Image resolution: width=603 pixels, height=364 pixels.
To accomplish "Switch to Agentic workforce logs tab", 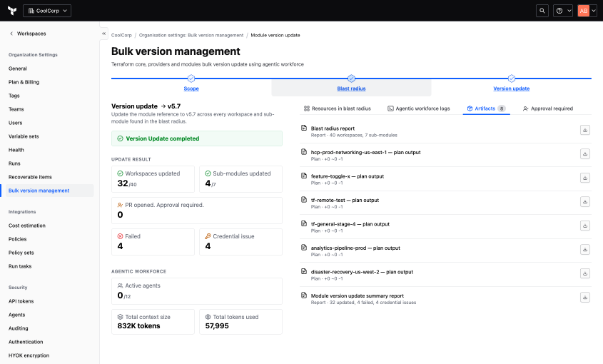I will [419, 108].
